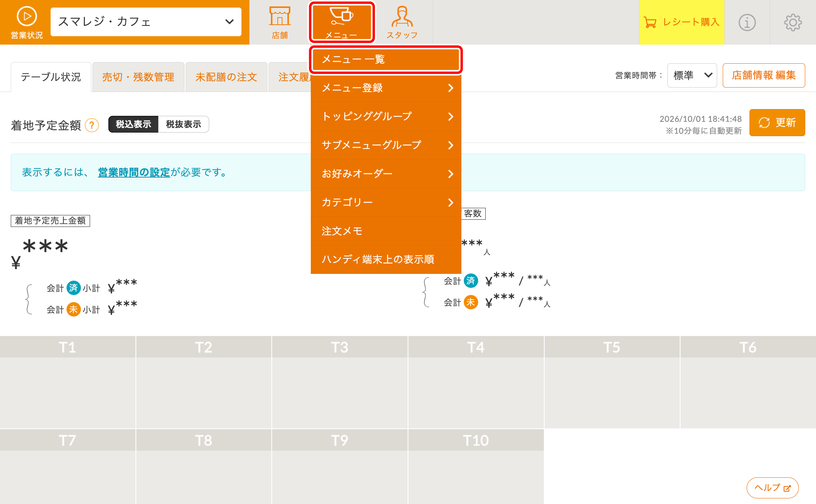Select table T3 tile
The width and height of the screenshot is (816, 504).
pyautogui.click(x=340, y=382)
